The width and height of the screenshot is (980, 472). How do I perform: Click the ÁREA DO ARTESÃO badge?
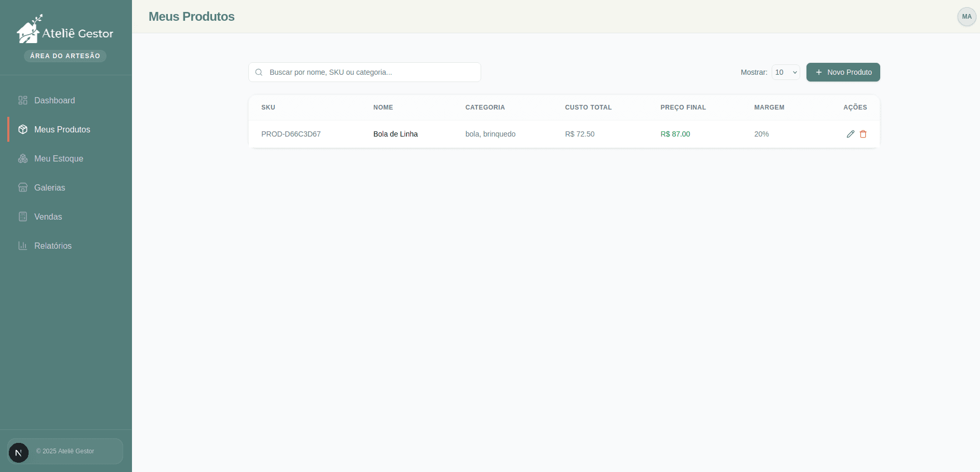[64, 56]
